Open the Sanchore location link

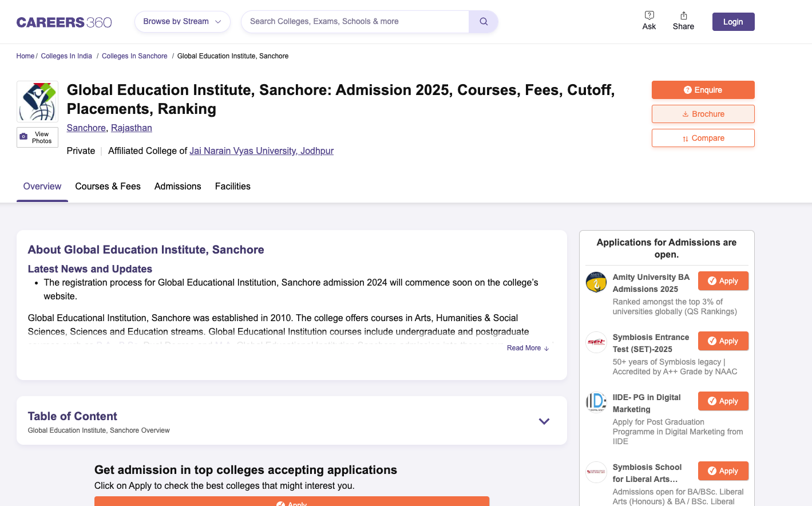86,128
